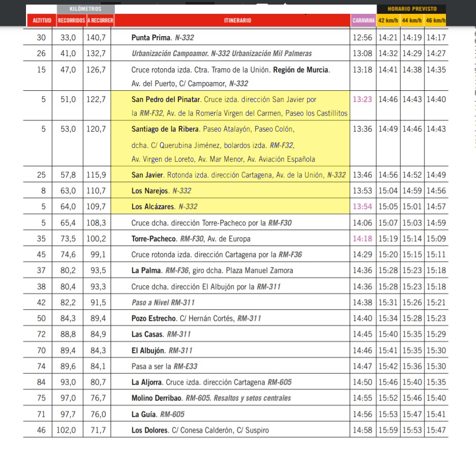Click the bold text Región de Murcia

301,70
